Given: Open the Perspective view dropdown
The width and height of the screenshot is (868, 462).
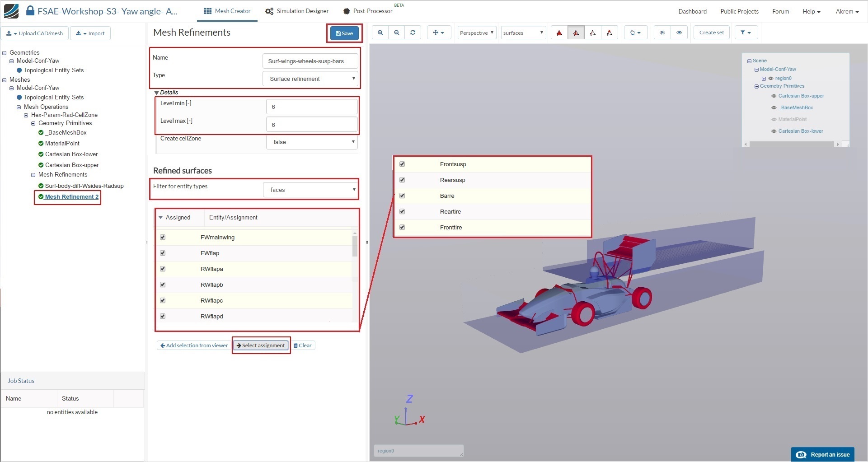Looking at the screenshot, I should click(x=477, y=33).
